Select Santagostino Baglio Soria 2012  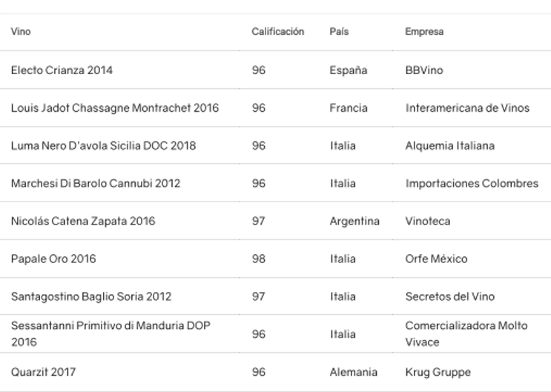tap(91, 296)
